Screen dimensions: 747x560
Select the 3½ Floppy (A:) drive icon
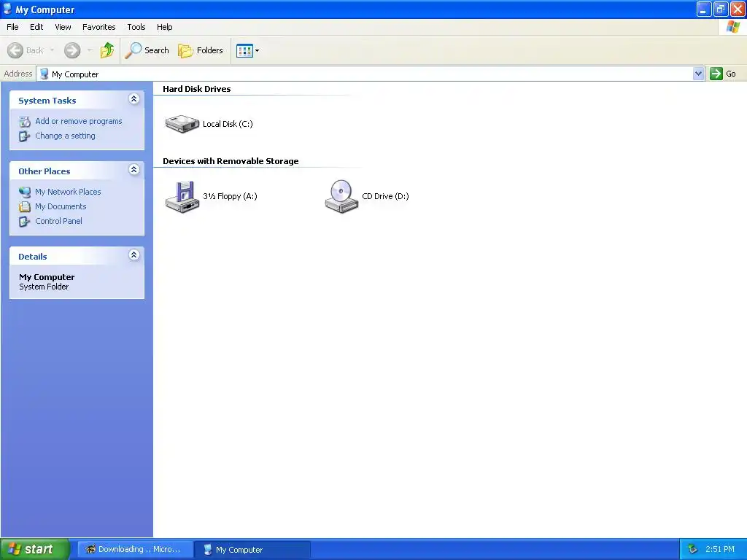[182, 196]
